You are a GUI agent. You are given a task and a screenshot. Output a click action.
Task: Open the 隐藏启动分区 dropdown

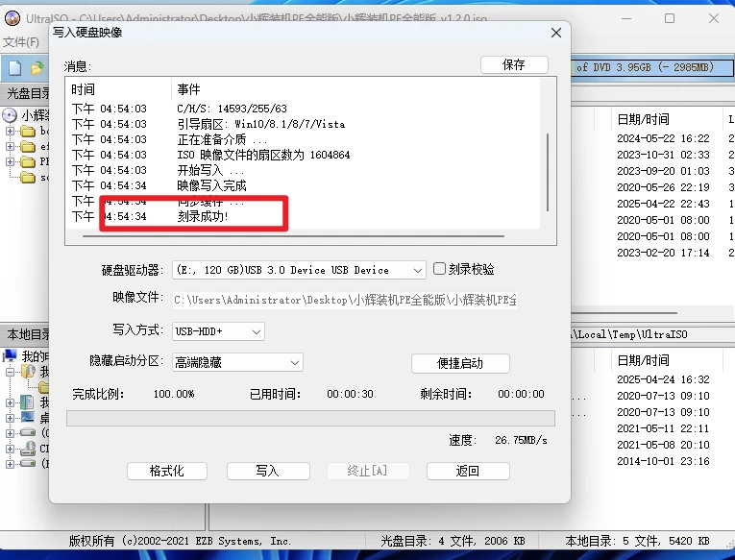tap(294, 363)
